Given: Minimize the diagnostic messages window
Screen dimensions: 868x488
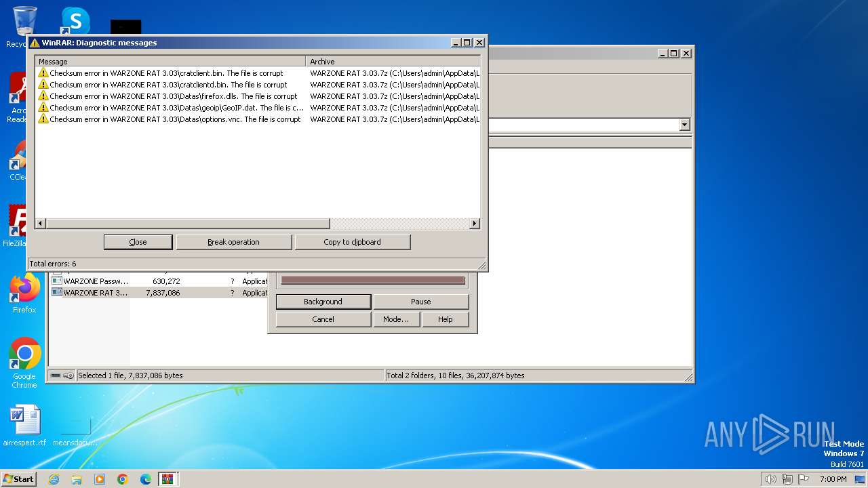Looking at the screenshot, I should pos(456,43).
